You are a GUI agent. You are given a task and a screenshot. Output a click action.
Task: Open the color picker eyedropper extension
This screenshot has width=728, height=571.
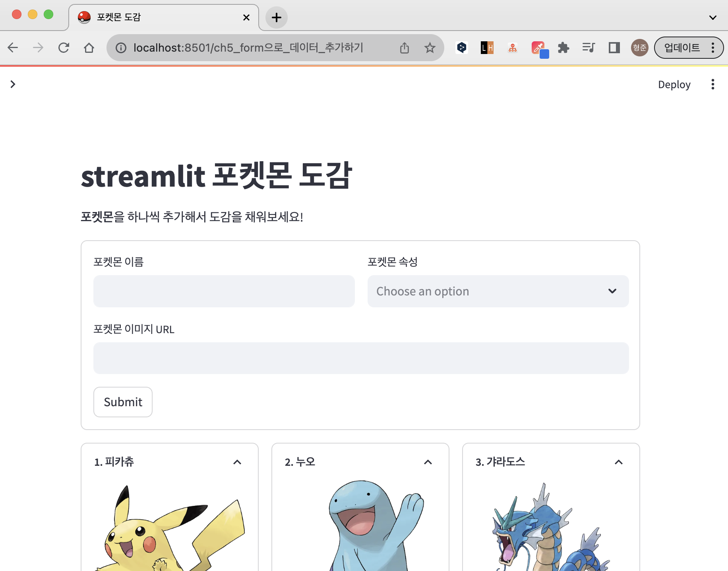[x=540, y=49]
